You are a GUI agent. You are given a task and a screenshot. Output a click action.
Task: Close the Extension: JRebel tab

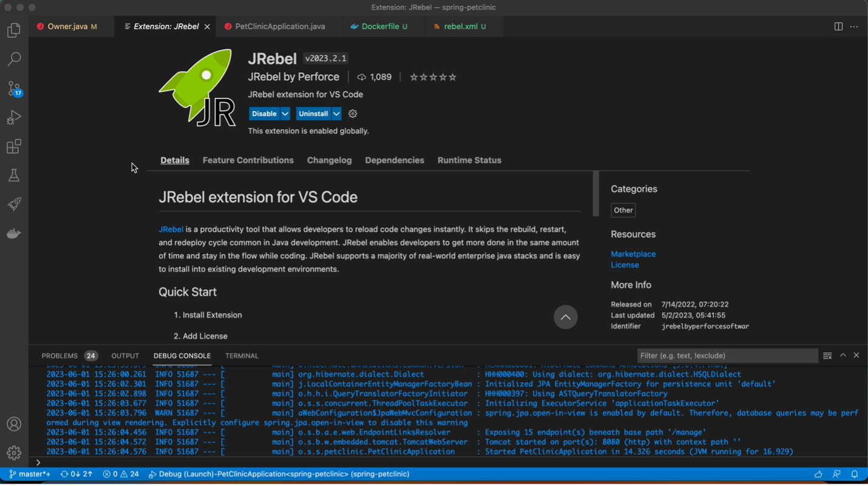[207, 27]
